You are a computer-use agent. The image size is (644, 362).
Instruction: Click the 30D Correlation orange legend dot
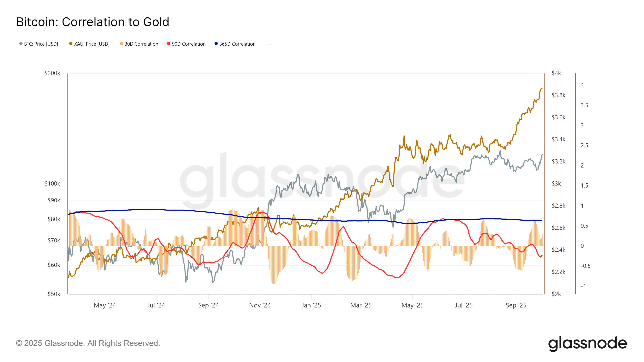122,44
